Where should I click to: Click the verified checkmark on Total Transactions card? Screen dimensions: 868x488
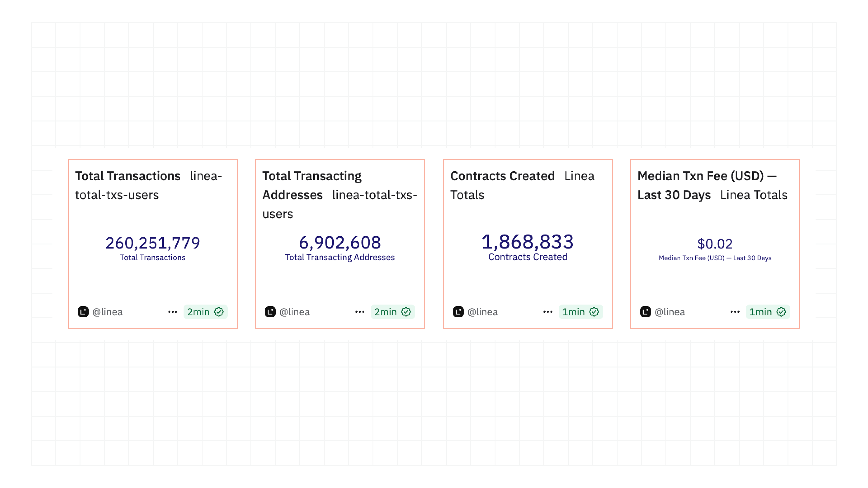[220, 312]
